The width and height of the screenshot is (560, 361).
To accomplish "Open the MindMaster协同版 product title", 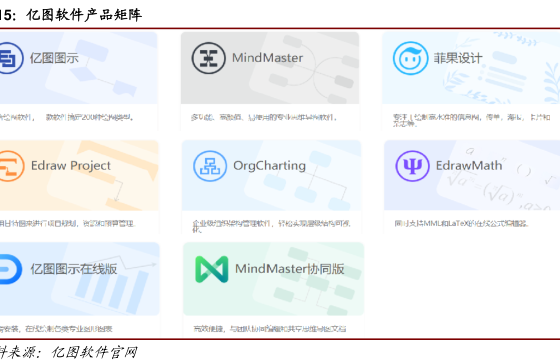I will 290,269.
